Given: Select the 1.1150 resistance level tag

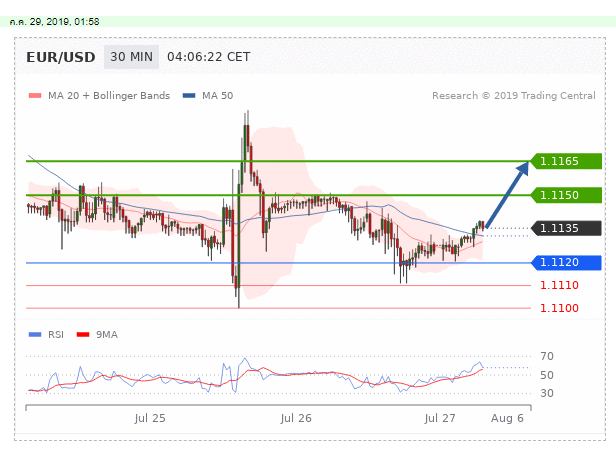Looking at the screenshot, I should 566,195.
